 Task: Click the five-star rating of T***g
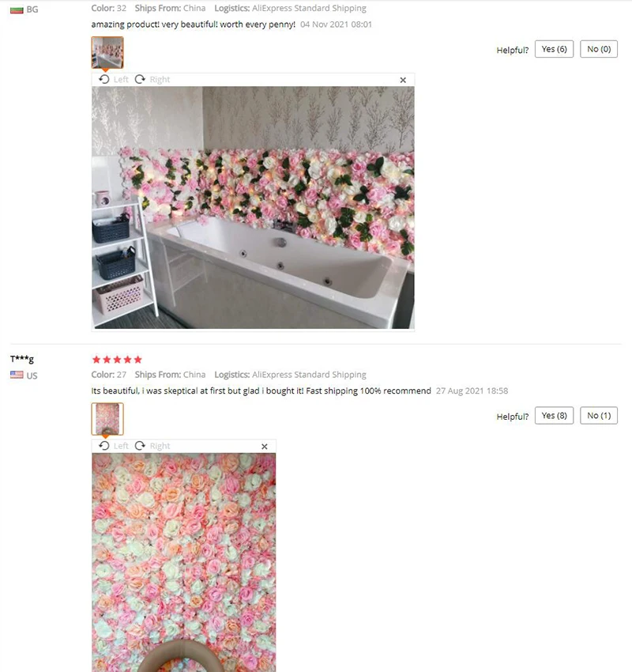(117, 360)
